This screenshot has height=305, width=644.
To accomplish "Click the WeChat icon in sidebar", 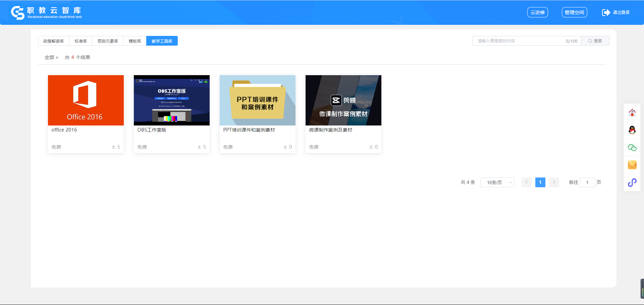I will pos(632,148).
